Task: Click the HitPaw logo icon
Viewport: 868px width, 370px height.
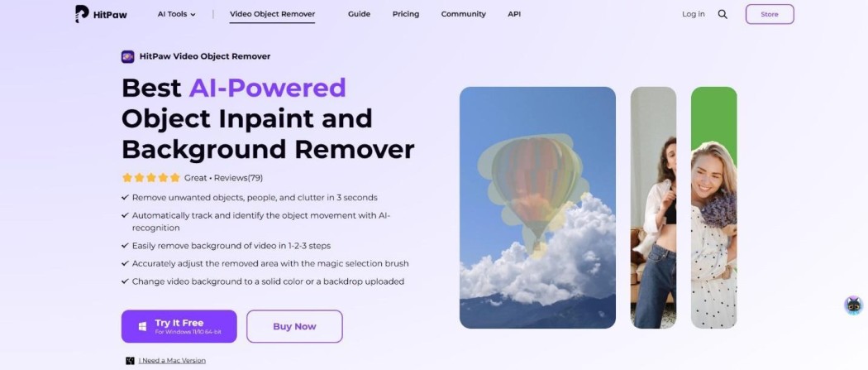Action: 82,14
